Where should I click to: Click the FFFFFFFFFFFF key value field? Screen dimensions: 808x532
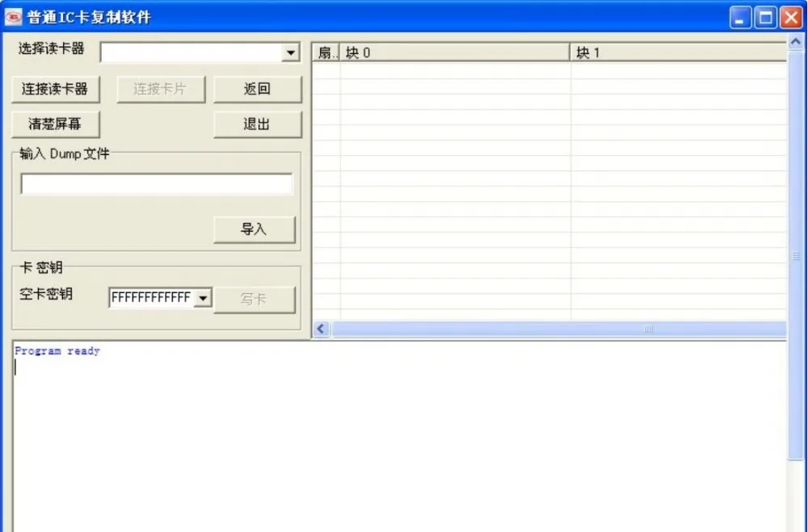(x=151, y=298)
